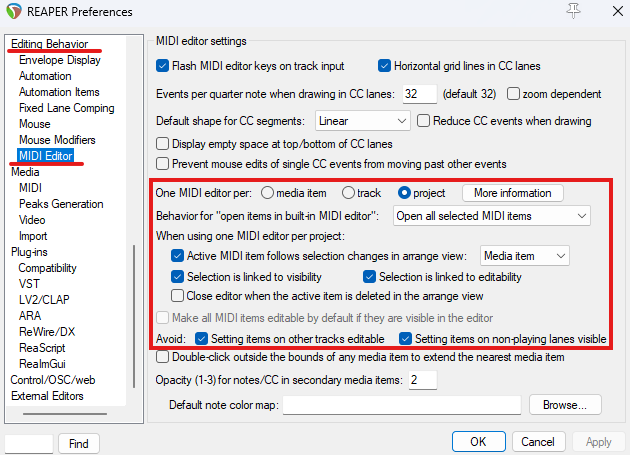Screen dimensions: 630x455
Task: Open the Media item follow-selection dropdown
Action: click(x=524, y=256)
